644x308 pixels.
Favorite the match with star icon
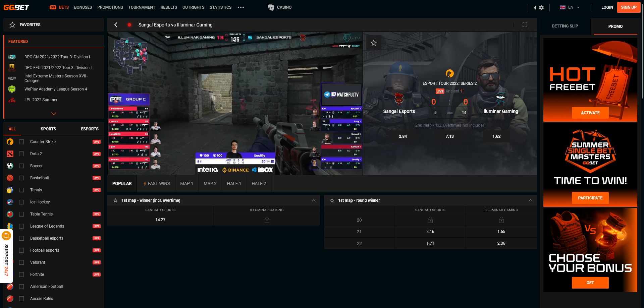coord(374,43)
